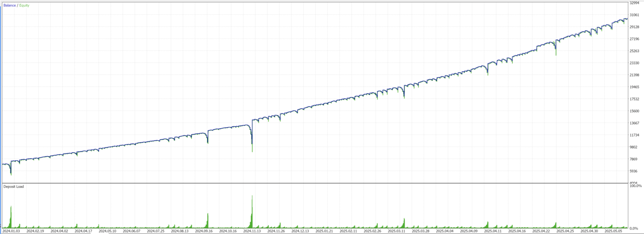This screenshot has width=644, height=234.
Task: Select the 2024.10.16 date label
Action: click(x=228, y=231)
